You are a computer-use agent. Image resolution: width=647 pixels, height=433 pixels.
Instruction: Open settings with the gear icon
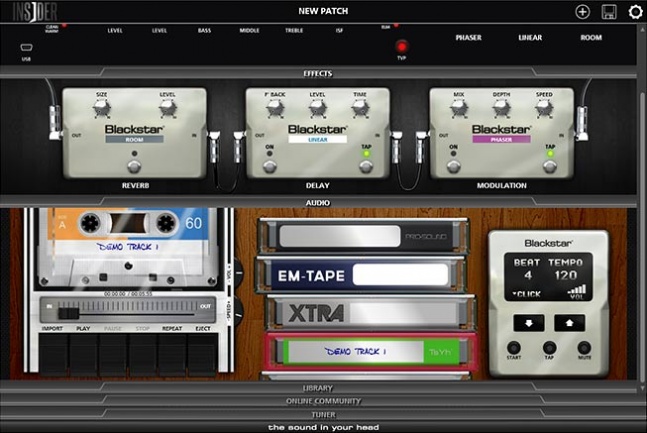(x=635, y=12)
